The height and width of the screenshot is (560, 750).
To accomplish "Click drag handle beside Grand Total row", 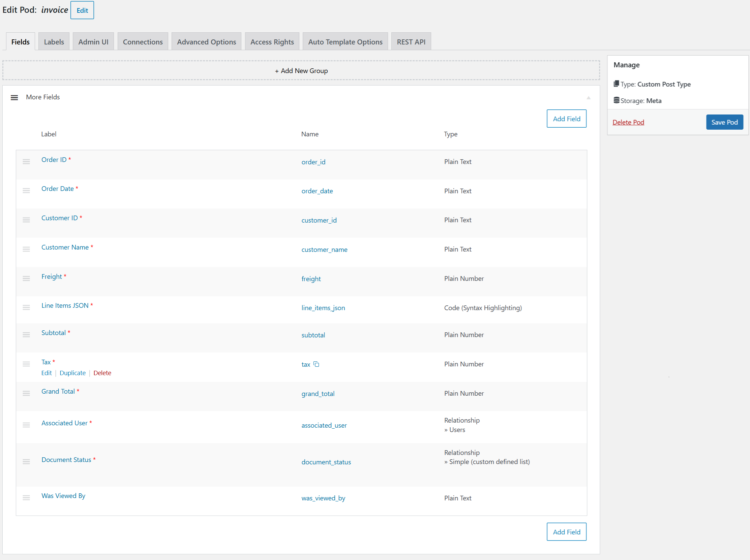I will pyautogui.click(x=26, y=393).
